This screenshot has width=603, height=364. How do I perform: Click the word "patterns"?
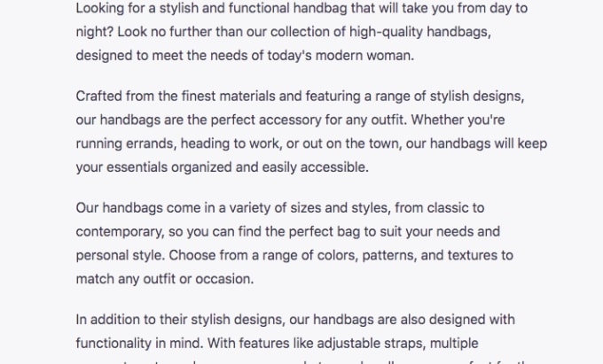coord(389,256)
